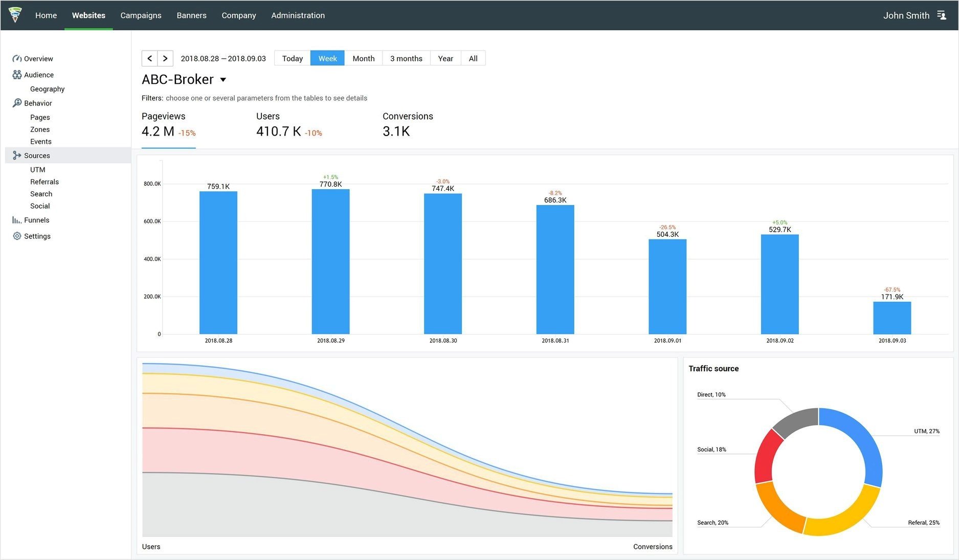The height and width of the screenshot is (560, 959).
Task: Expand the ABC-Broker website dropdown
Action: coord(223,80)
